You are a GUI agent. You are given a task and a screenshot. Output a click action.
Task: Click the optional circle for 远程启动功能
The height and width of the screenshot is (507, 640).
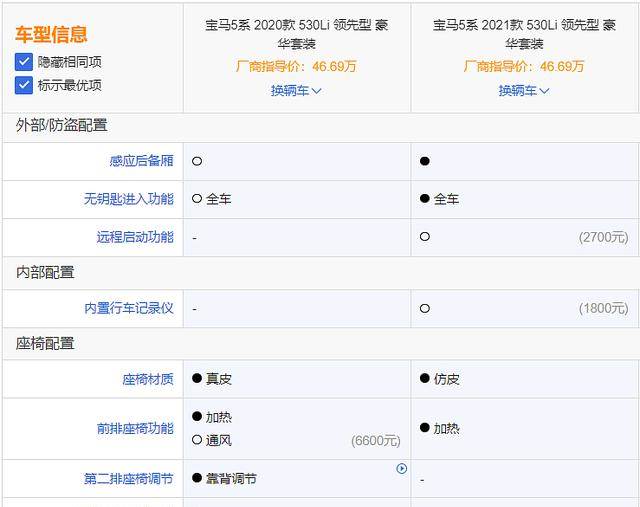(x=424, y=237)
